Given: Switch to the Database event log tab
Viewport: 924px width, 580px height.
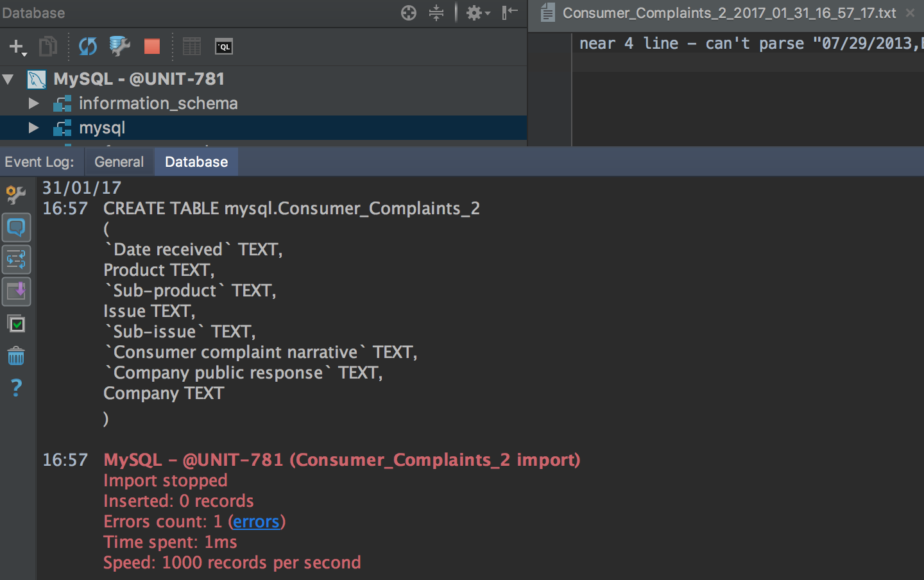Looking at the screenshot, I should (196, 162).
